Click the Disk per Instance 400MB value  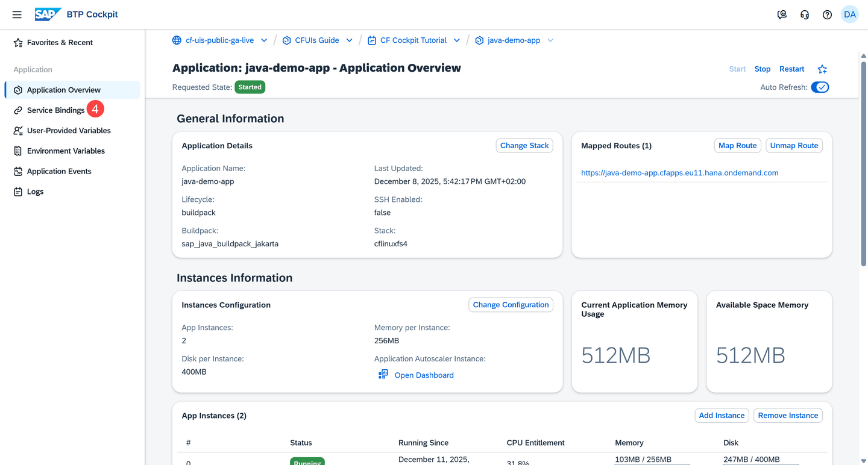coord(194,372)
